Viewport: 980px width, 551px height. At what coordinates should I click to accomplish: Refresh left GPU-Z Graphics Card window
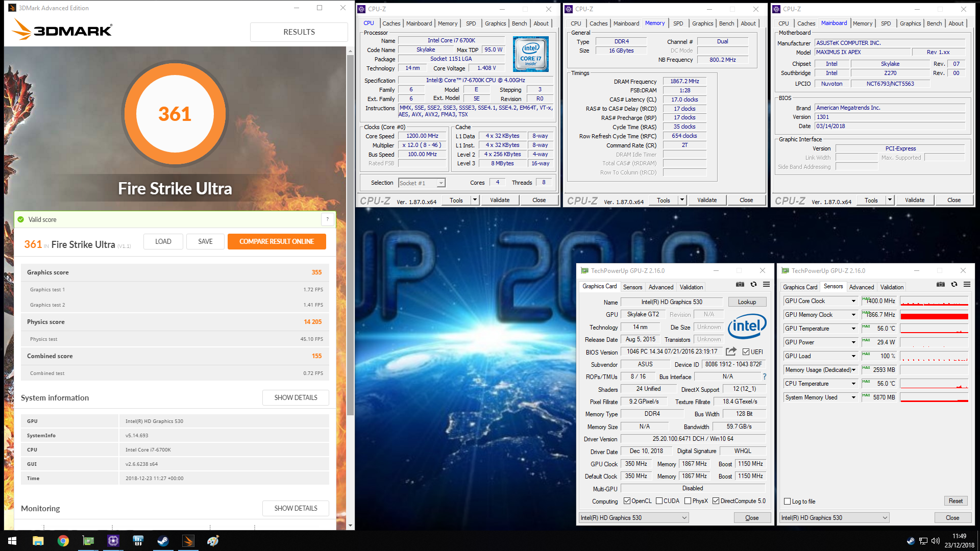(753, 285)
